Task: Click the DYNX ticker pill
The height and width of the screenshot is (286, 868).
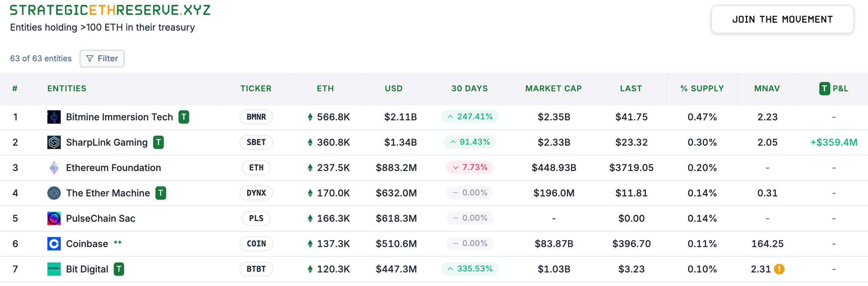Action: click(256, 193)
